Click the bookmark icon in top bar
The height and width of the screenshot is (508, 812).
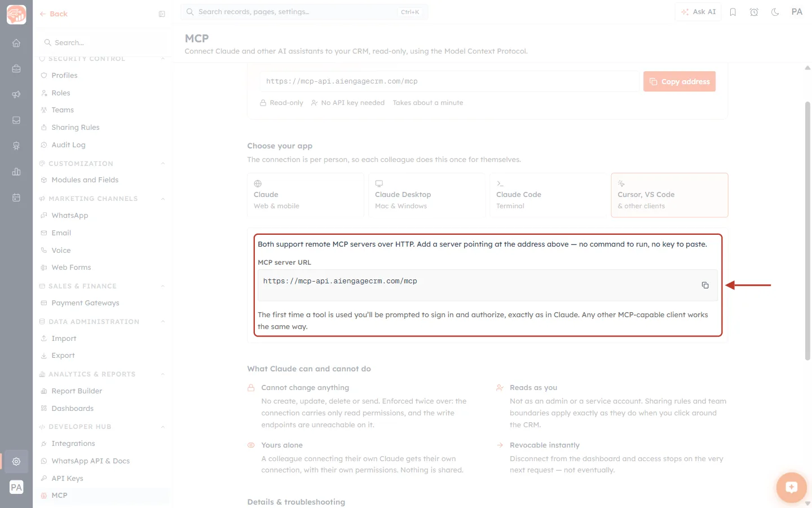pos(733,12)
